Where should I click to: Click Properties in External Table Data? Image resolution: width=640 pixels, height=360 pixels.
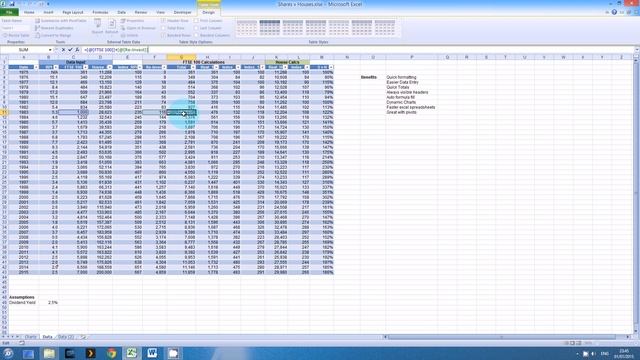pyautogui.click(x=132, y=21)
